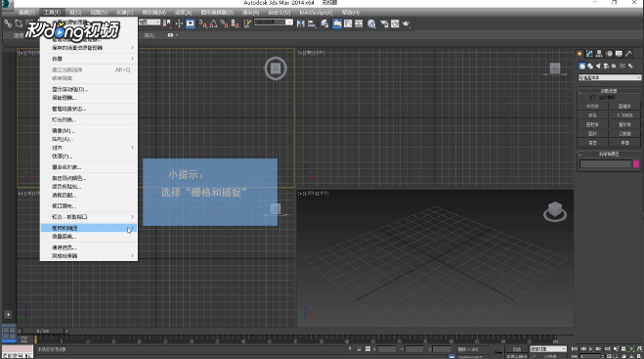
Task: Open the Render Setup icon
Action: click(384, 23)
